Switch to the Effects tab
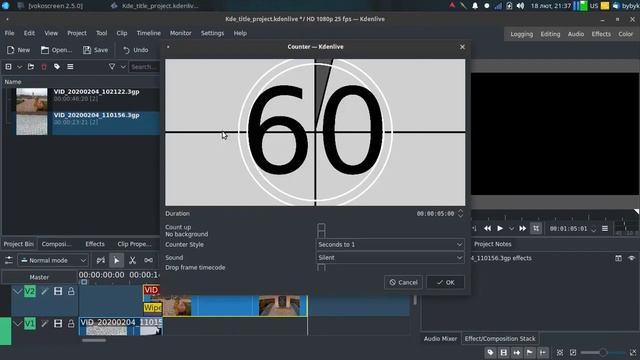The height and width of the screenshot is (360, 640). click(95, 244)
